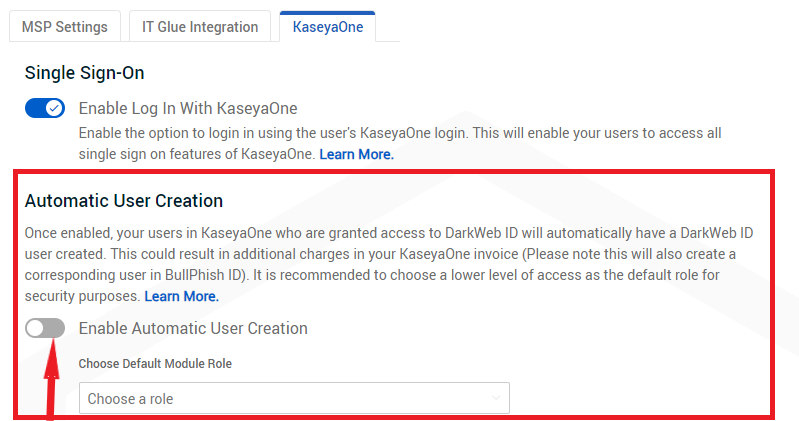The height and width of the screenshot is (421, 799).
Task: Click the Single Sign-On section heading
Action: (x=91, y=72)
